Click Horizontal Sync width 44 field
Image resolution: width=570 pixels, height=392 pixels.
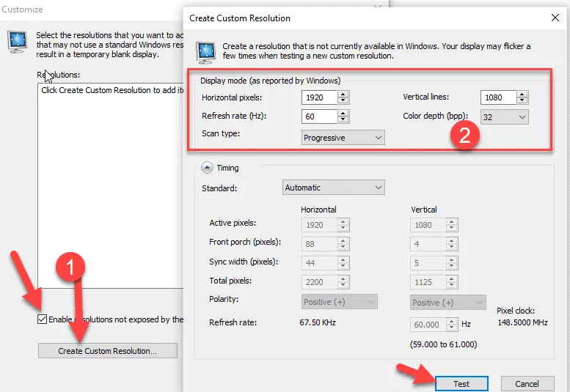tap(320, 263)
